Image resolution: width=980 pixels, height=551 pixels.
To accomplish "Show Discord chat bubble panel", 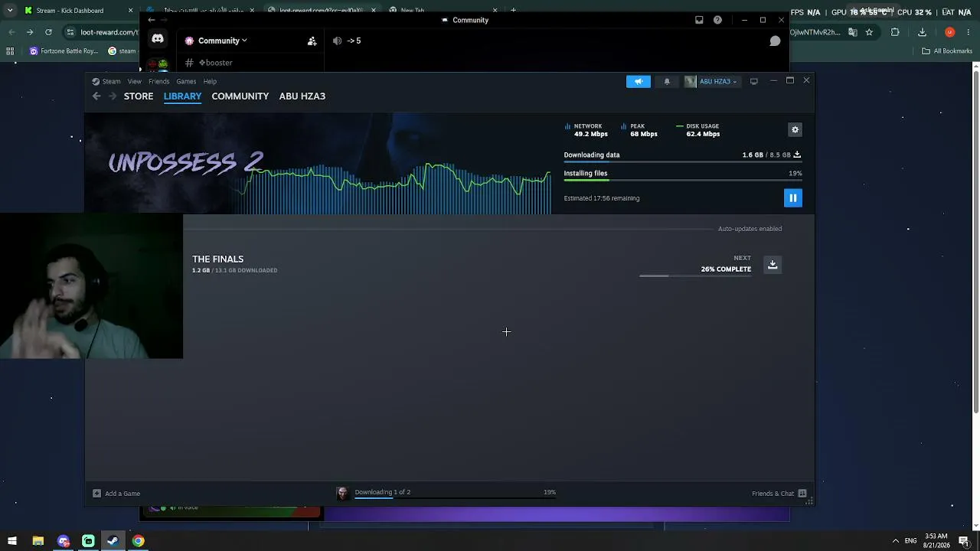I will click(775, 41).
